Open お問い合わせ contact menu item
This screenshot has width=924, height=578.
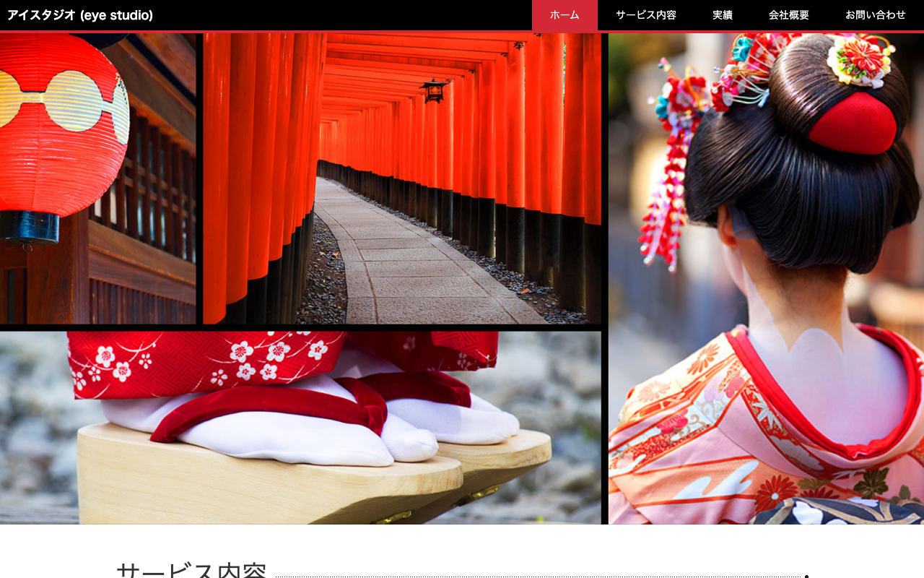pos(876,15)
